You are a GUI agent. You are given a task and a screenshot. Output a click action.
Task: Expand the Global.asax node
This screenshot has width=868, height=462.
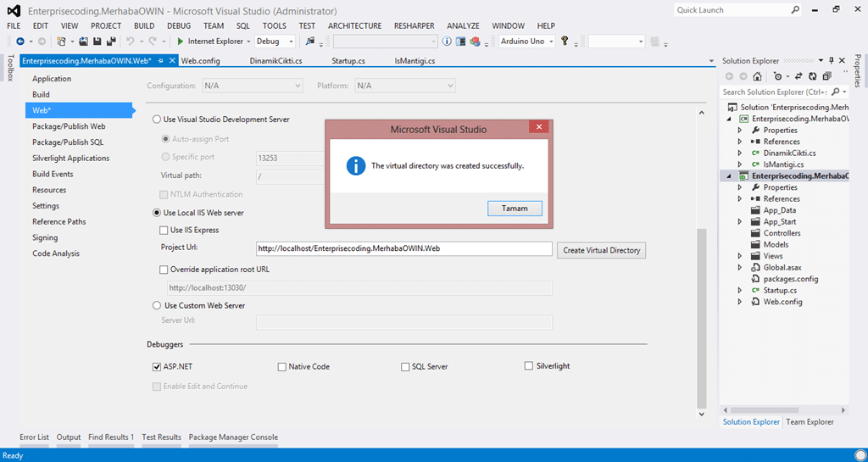click(740, 268)
